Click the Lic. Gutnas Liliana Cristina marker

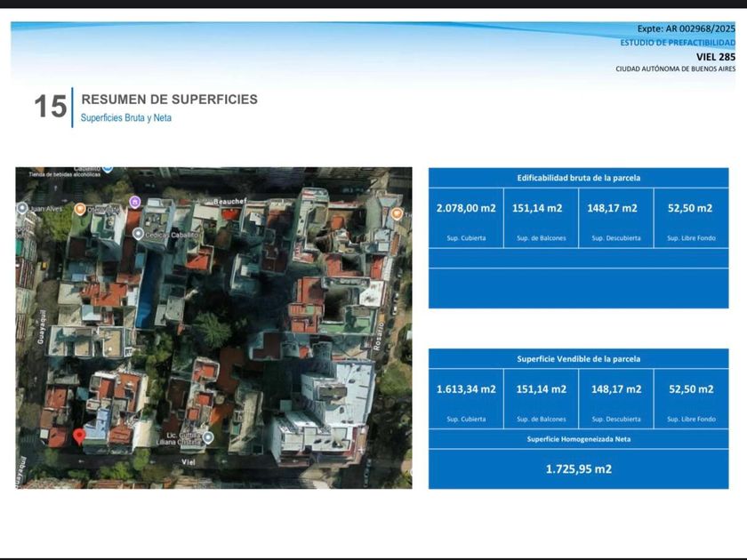click(x=208, y=436)
